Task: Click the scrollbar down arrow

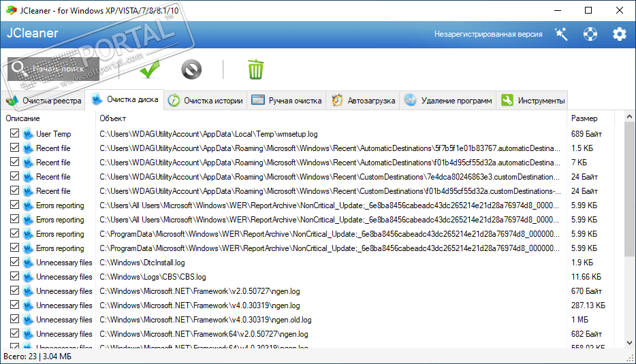Action: pyautogui.click(x=630, y=343)
